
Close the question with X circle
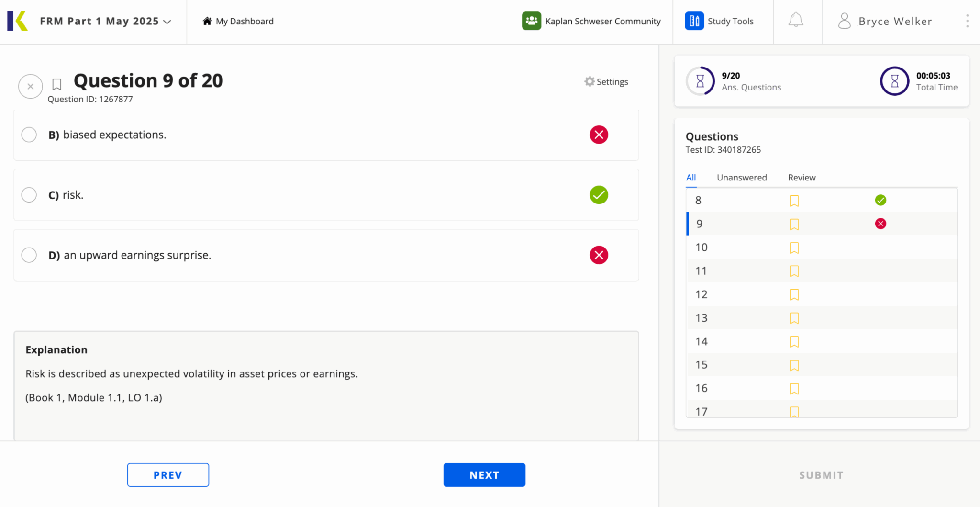pyautogui.click(x=31, y=87)
